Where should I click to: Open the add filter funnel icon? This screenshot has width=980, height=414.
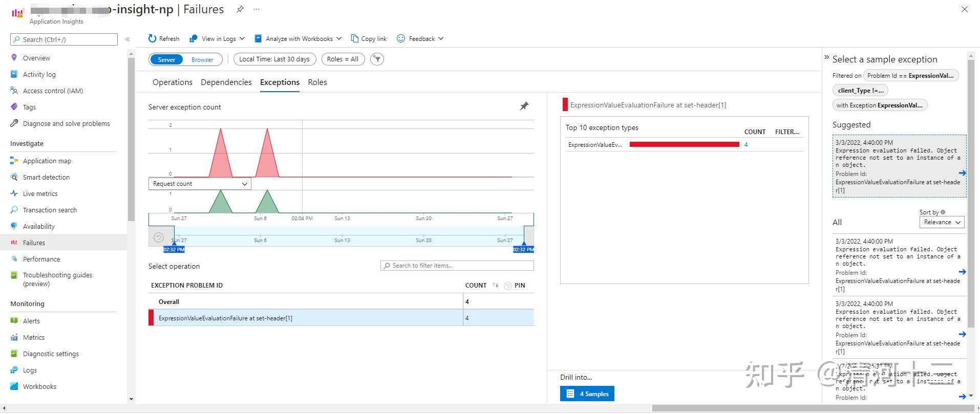pos(377,59)
